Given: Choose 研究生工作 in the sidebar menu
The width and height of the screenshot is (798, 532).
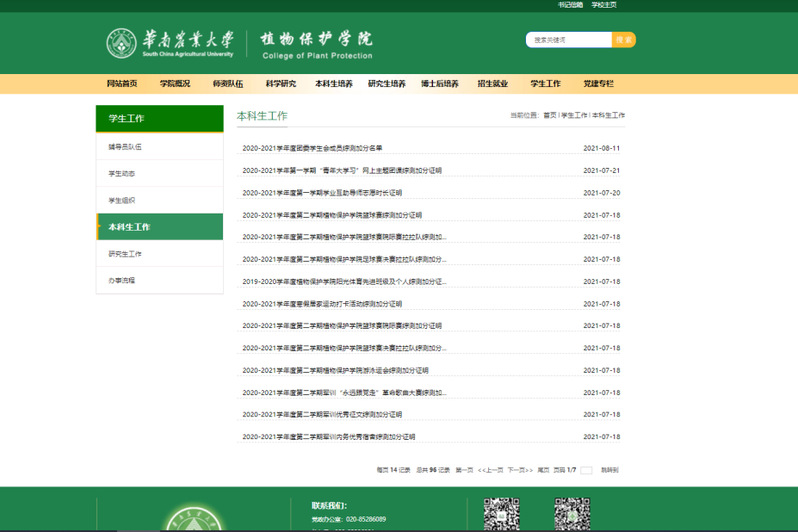Looking at the screenshot, I should (125, 254).
